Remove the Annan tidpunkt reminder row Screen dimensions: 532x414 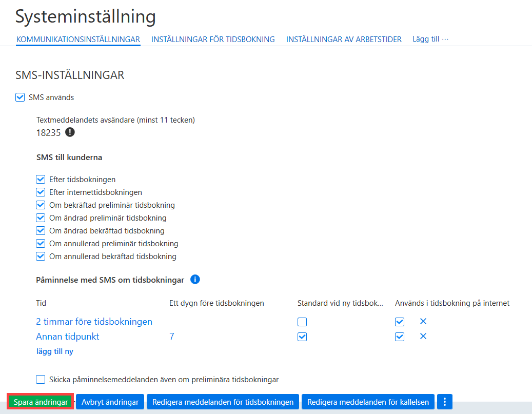point(423,336)
